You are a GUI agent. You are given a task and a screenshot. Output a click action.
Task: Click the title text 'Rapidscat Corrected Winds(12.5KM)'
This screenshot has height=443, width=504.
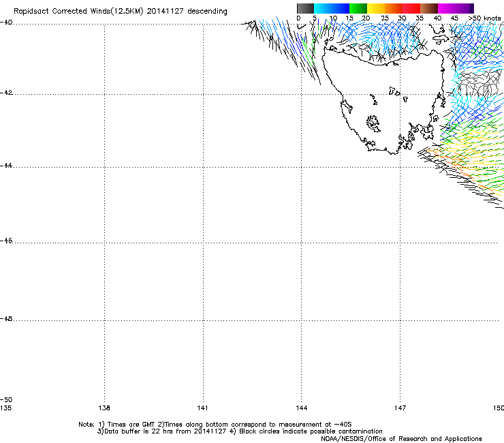78,12
